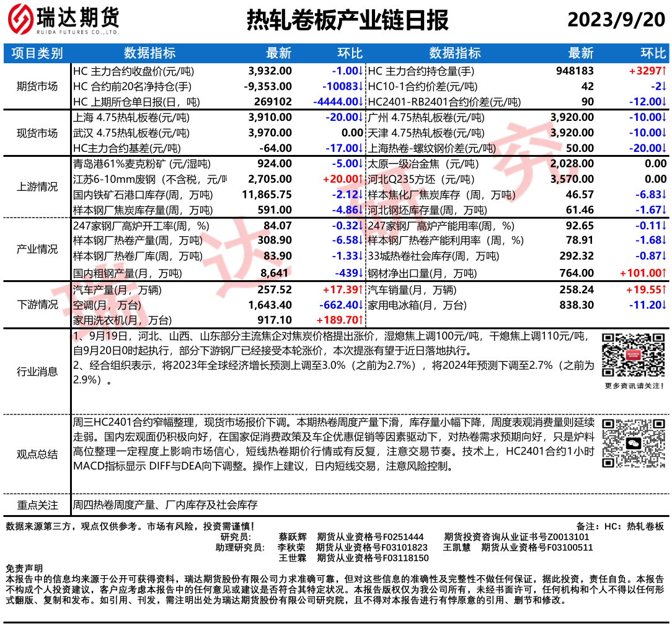
Task: Click the blue down arrow beside -662.40
Action: (360, 304)
